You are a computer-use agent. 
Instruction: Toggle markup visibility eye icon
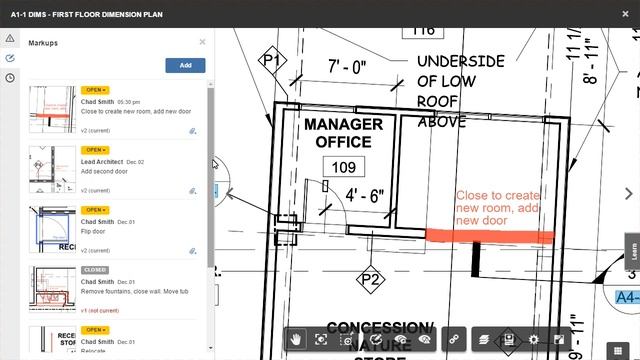click(x=400, y=339)
